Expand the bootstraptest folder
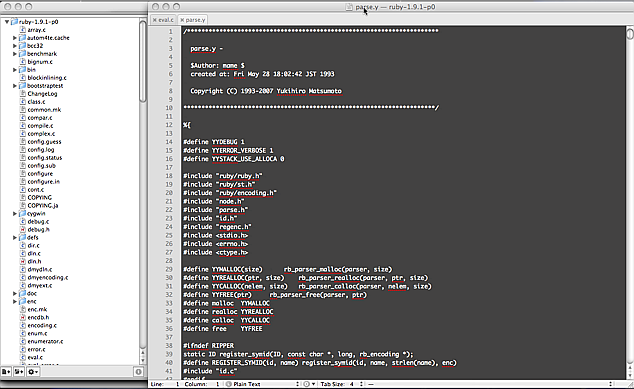Image resolution: width=634 pixels, height=389 pixels. click(x=15, y=86)
